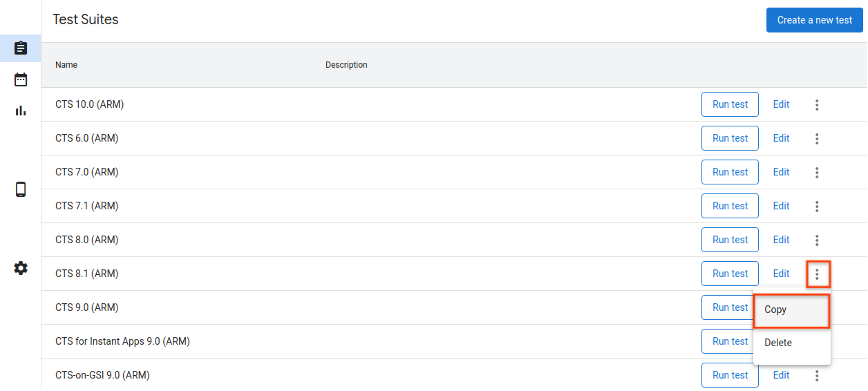This screenshot has height=391, width=868.
Task: Click the three-dot menu for CTS 8.1 (ARM)
Action: click(817, 274)
